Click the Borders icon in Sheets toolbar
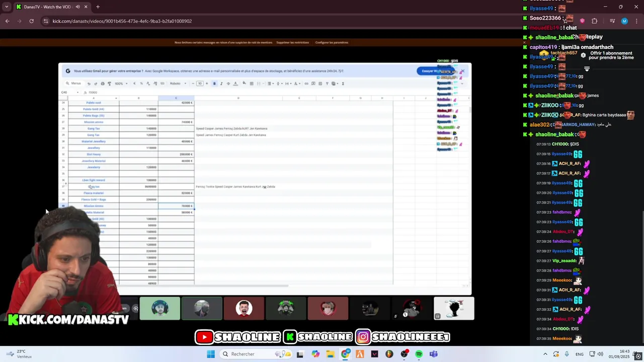The width and height of the screenshot is (644, 362). (x=252, y=83)
